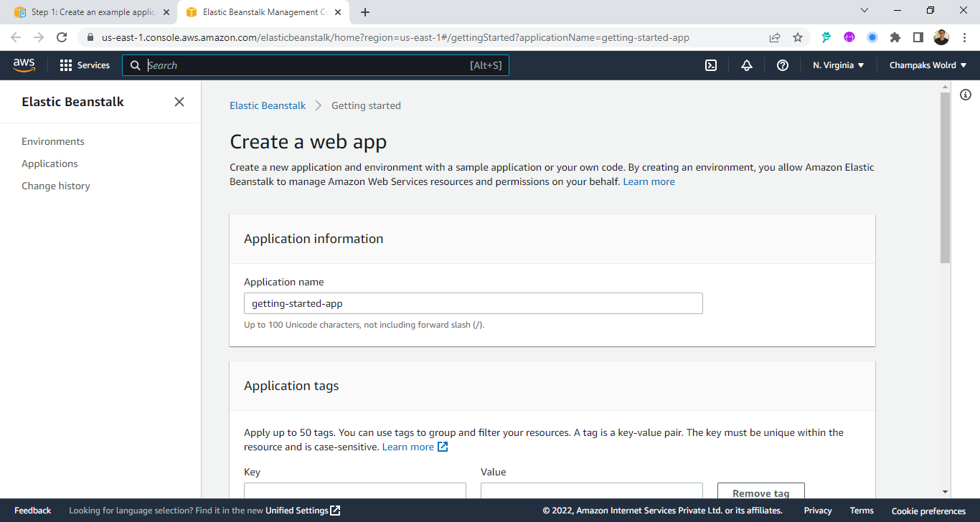Image resolution: width=980 pixels, height=522 pixels.
Task: Click the Remove tag button
Action: (x=761, y=492)
